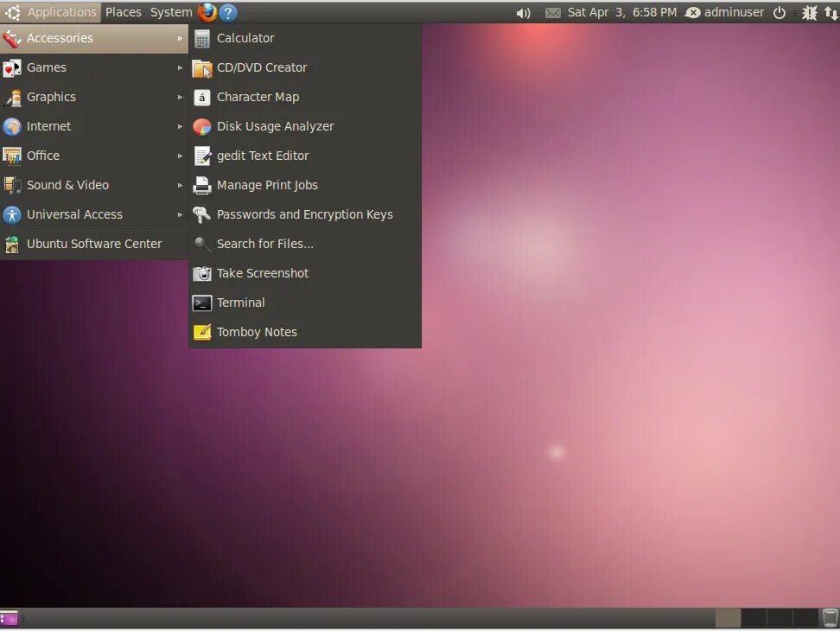The width and height of the screenshot is (840, 631).
Task: Click the "Take Screenshot" label
Action: [x=263, y=274]
